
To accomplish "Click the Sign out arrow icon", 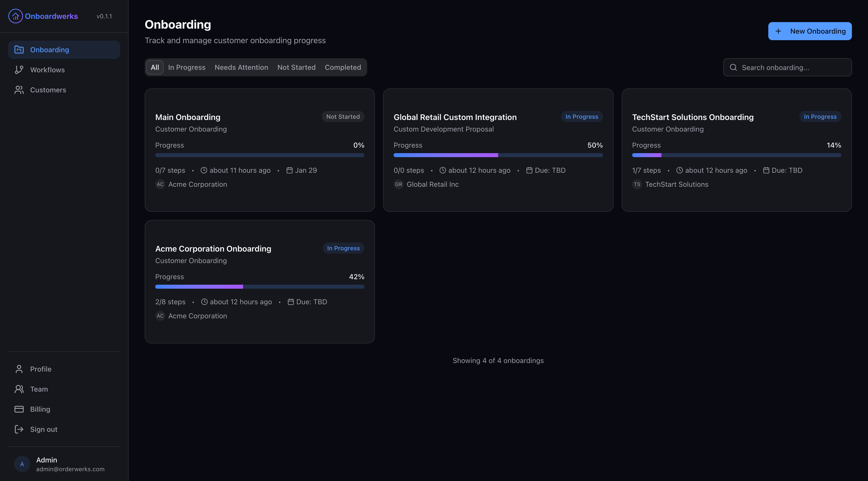I will (19, 430).
